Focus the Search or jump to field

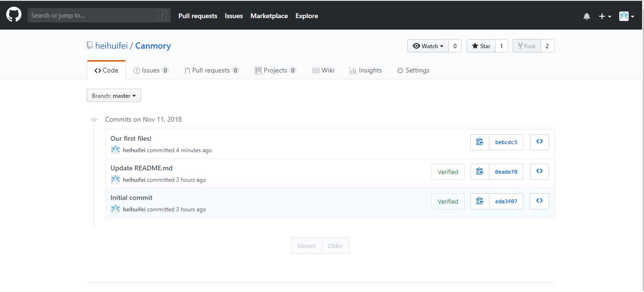99,15
